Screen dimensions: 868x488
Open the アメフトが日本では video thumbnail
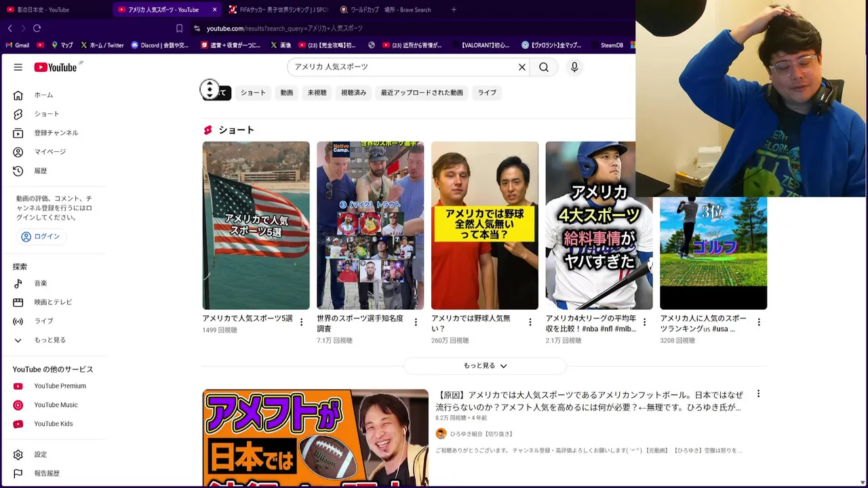click(315, 438)
